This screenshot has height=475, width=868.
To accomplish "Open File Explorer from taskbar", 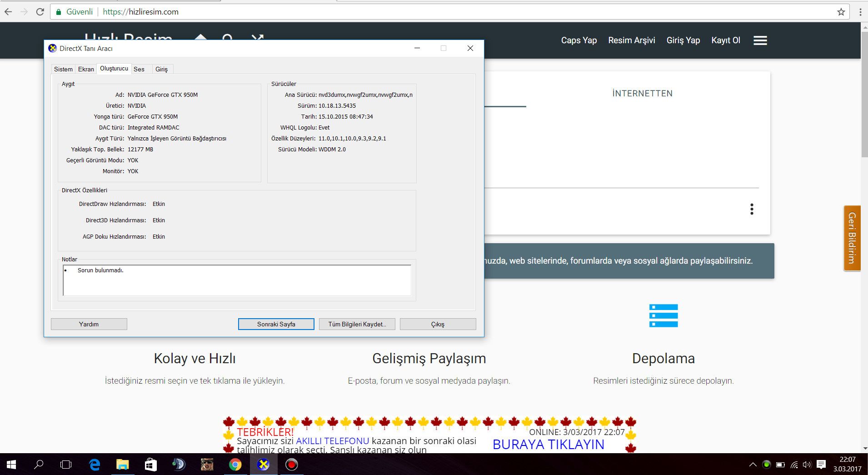I will coord(123,465).
